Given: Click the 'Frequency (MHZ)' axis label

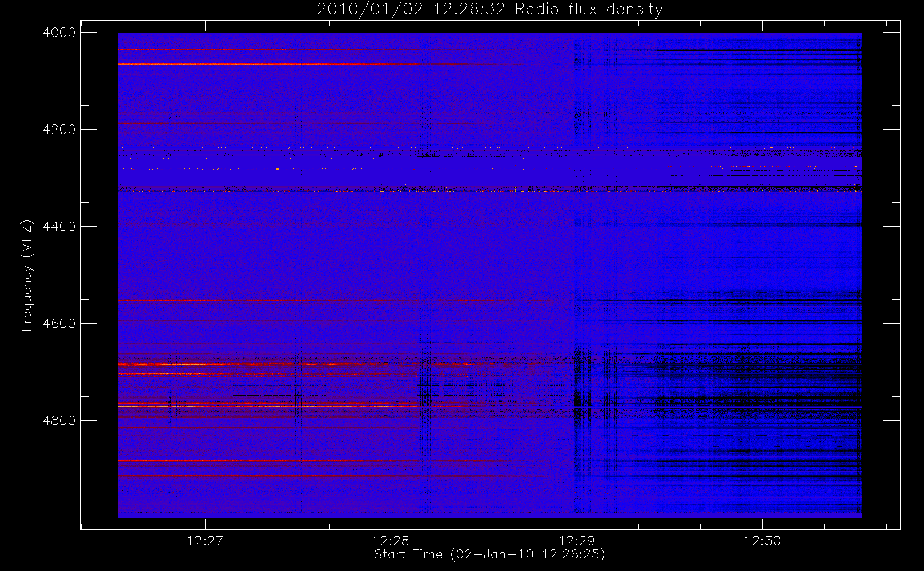Looking at the screenshot, I should (26, 275).
